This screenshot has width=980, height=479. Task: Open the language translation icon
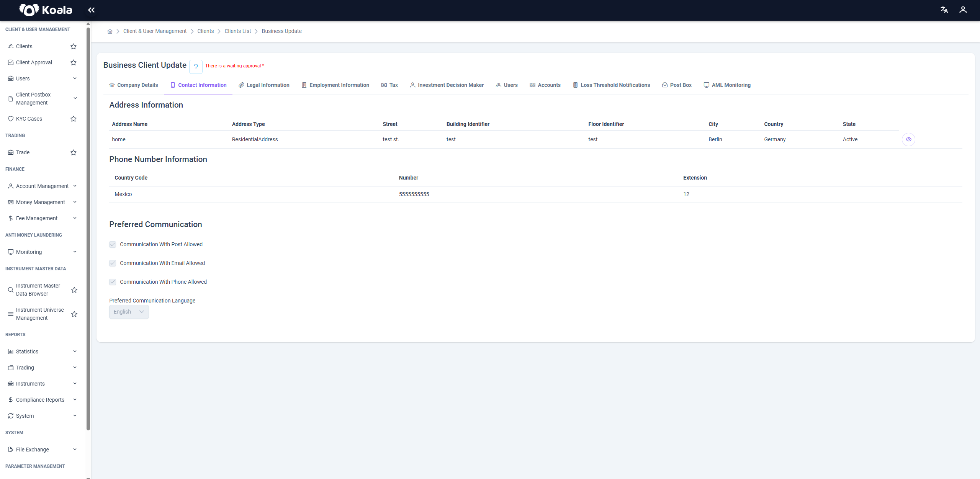point(944,10)
